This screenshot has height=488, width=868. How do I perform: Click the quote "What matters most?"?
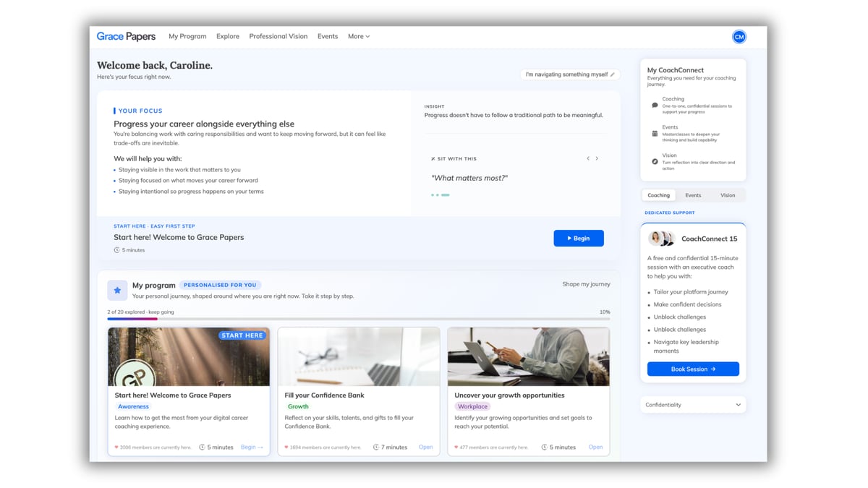coord(469,178)
